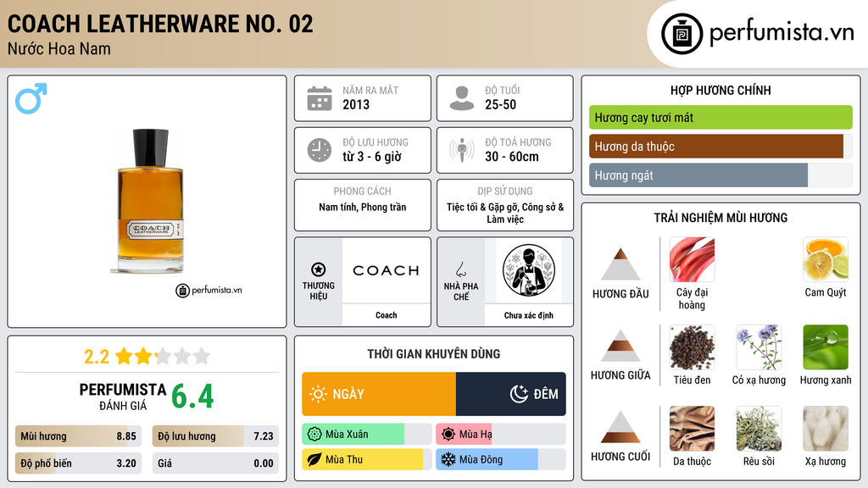This screenshot has height=488, width=868.
Task: Click the từ 3 - 6 giờ value
Action: pyautogui.click(x=371, y=157)
